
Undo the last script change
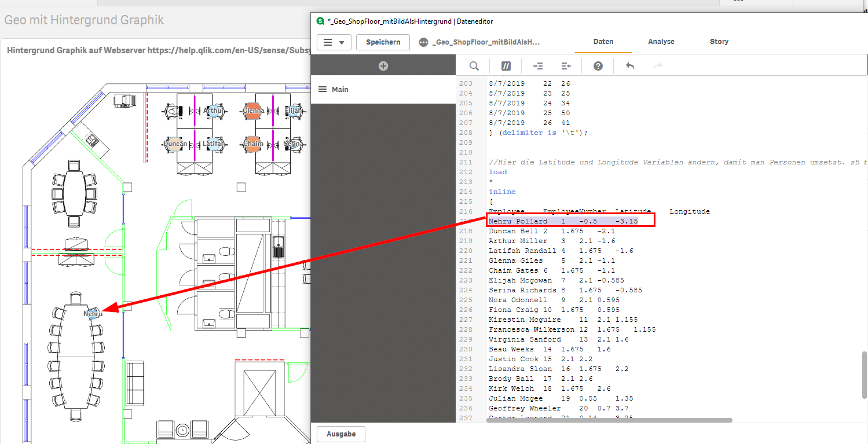pos(630,66)
